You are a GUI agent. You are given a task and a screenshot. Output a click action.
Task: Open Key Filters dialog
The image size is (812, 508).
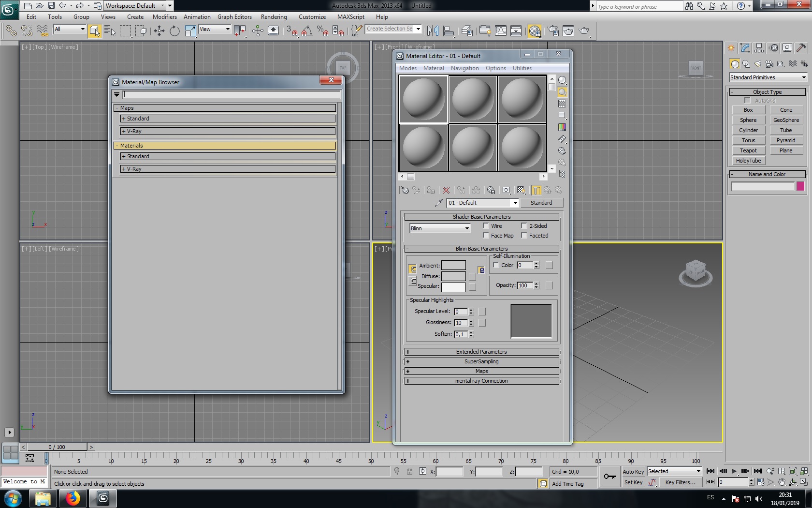(x=680, y=482)
